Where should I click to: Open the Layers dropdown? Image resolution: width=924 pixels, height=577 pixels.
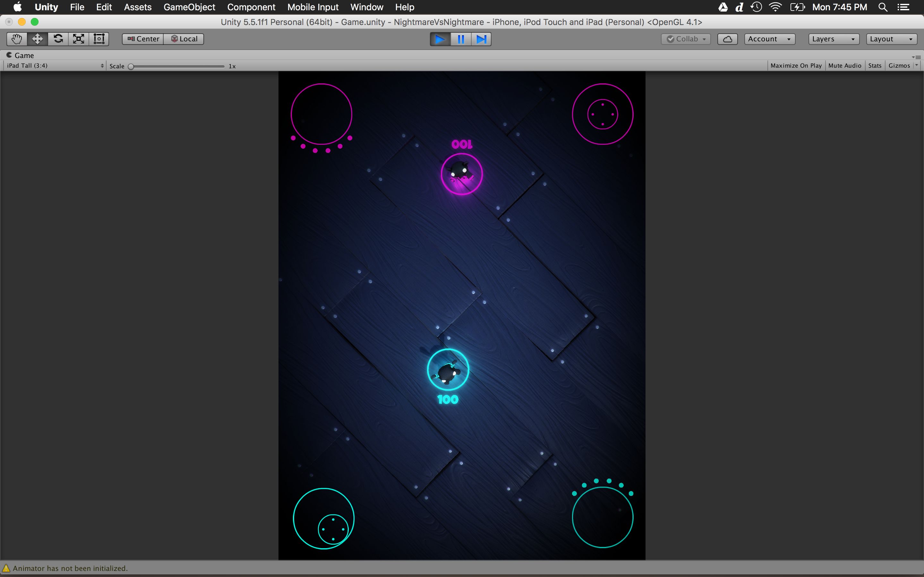(x=834, y=39)
